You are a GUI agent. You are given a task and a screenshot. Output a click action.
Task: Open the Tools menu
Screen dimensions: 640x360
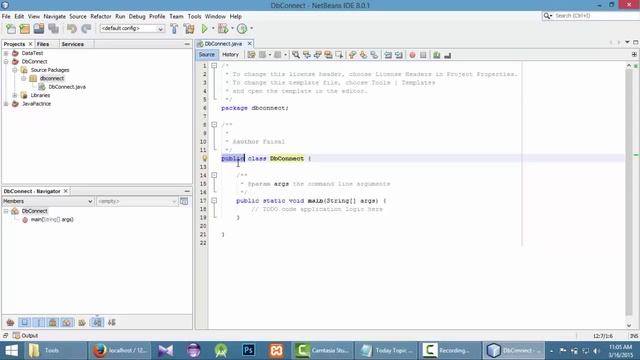coord(194,16)
